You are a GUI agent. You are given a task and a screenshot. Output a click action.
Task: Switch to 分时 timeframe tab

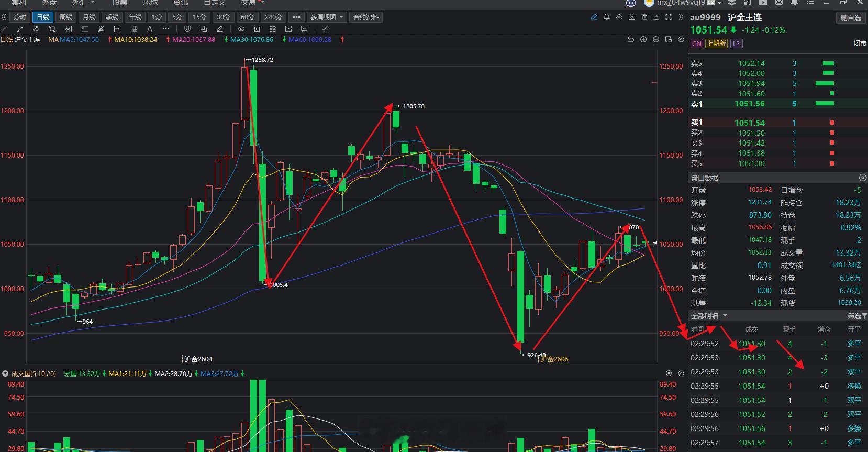click(20, 17)
